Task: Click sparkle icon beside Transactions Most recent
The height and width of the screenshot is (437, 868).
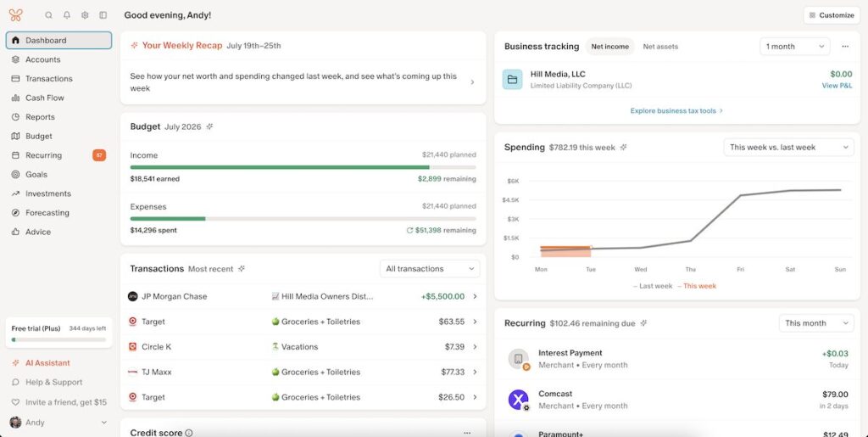Action: click(242, 269)
